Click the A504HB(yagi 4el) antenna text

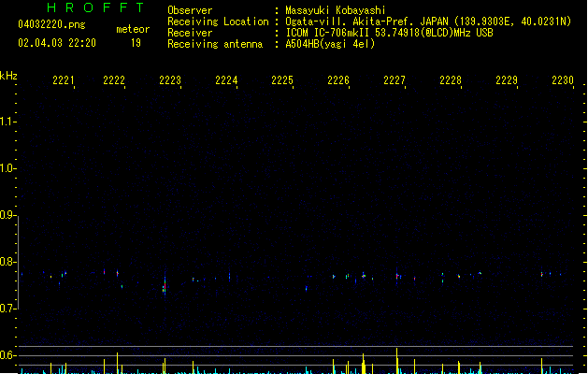(330, 44)
